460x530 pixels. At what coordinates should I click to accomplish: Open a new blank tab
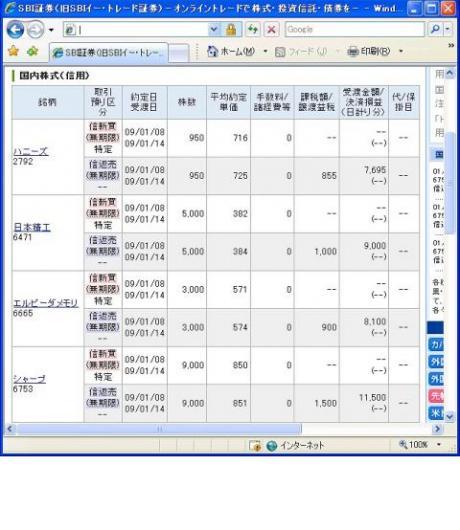178,53
